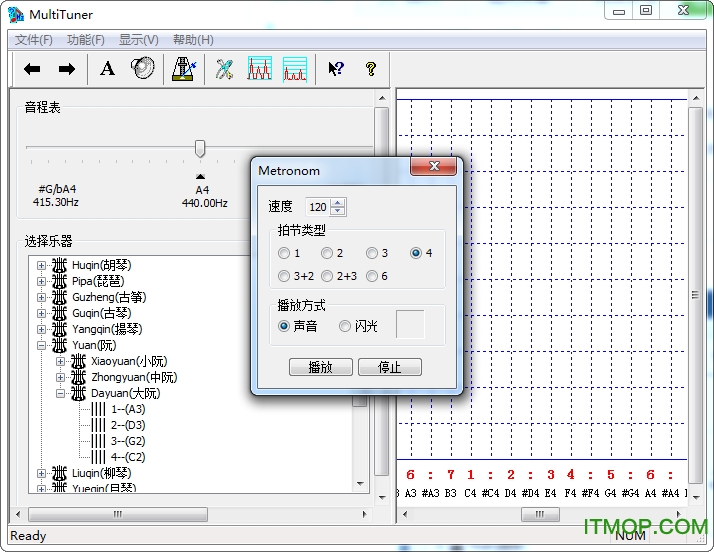
Task: Select the 4--(C2) string entry
Action: (128, 457)
